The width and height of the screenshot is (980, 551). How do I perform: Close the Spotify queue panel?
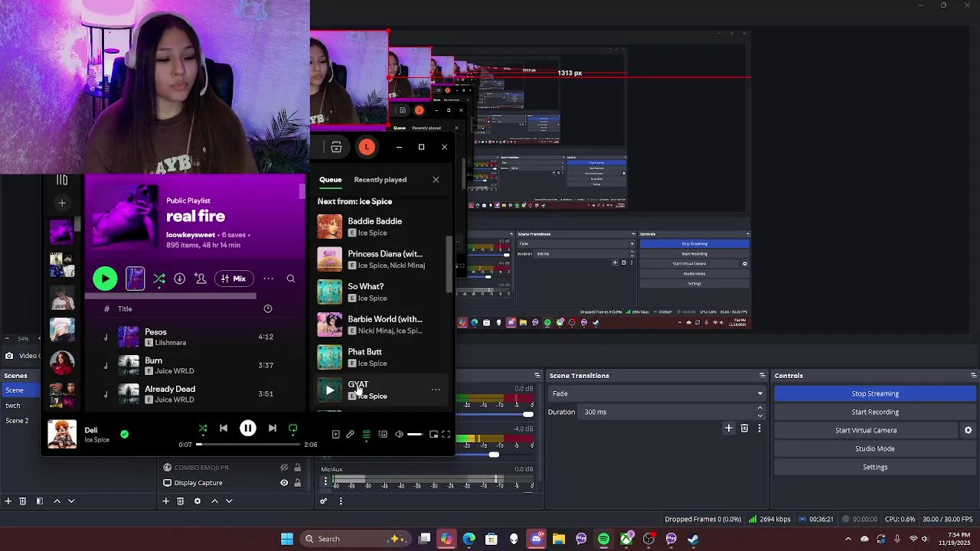[436, 180]
